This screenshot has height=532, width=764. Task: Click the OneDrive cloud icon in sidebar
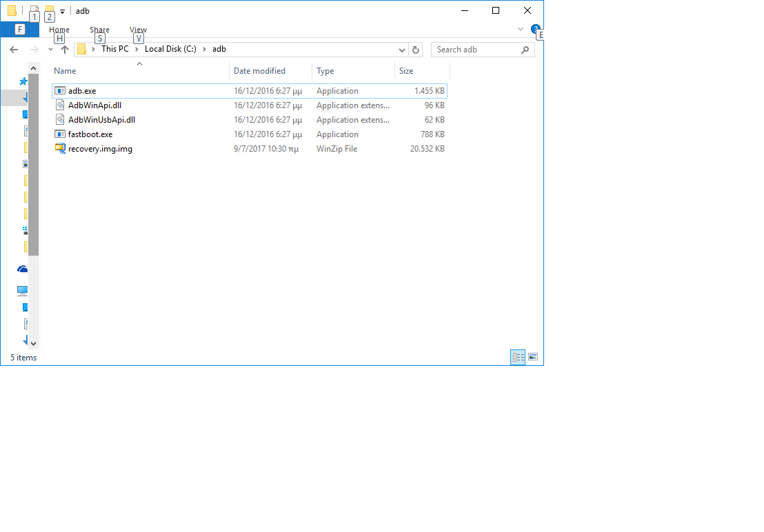pos(23,269)
